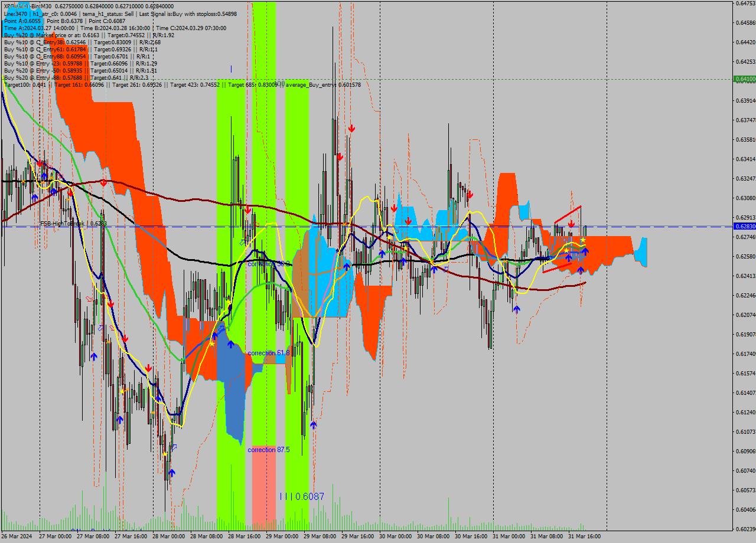Click the 'correction 61.8' chart label
Viewport: 756px width, 543px height.
[269, 353]
